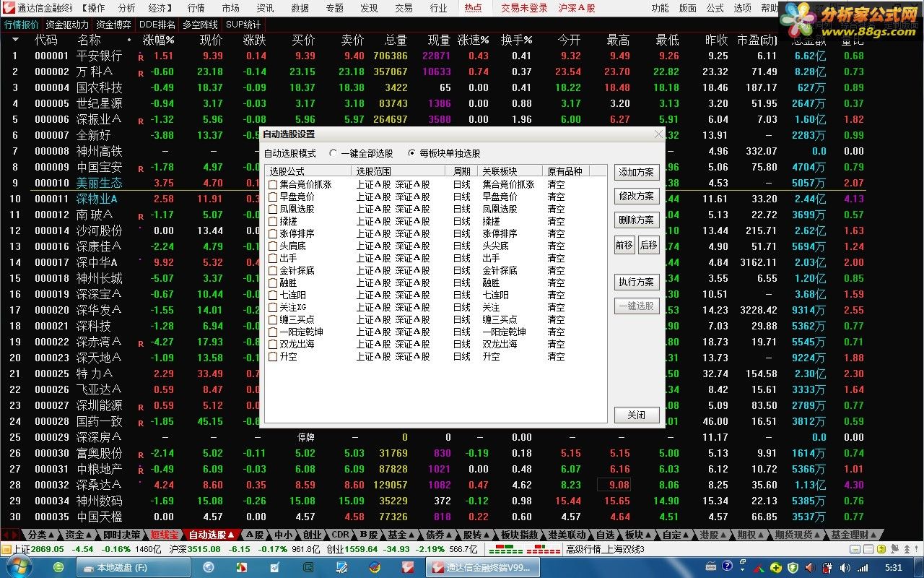This screenshot has height=578, width=924.
Task: Click 修改方案 button
Action: [x=636, y=196]
